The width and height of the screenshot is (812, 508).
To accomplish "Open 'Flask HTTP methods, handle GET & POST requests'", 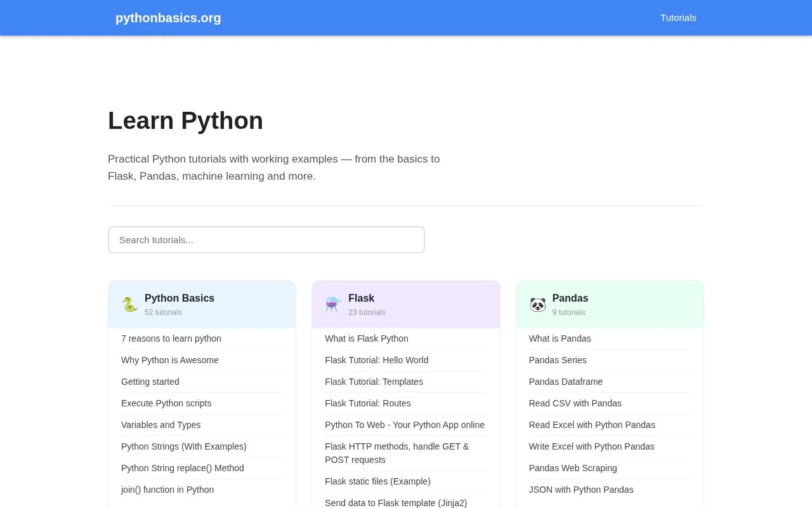I will coord(397,453).
